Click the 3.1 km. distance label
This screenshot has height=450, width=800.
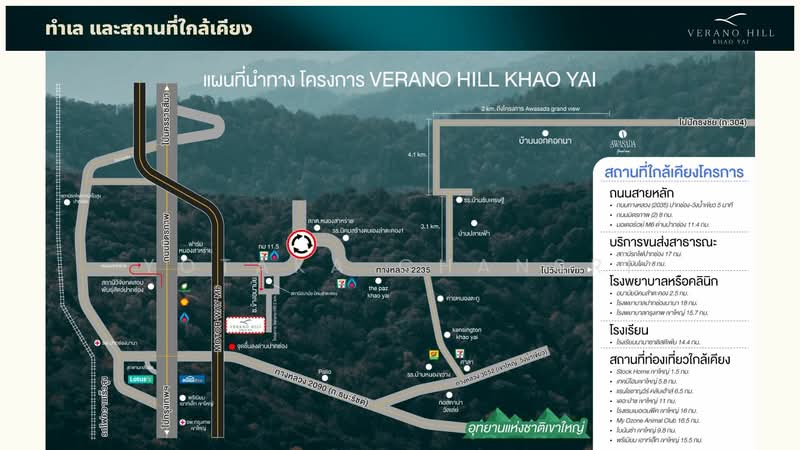(430, 227)
